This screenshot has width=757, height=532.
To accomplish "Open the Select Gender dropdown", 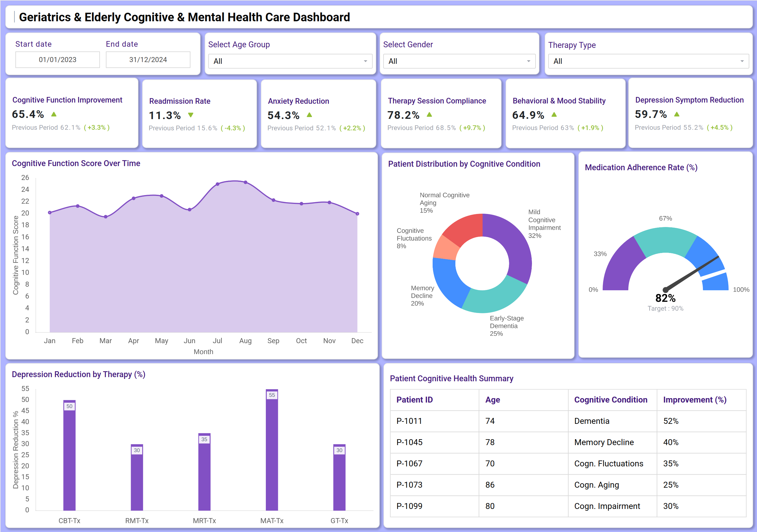I will pyautogui.click(x=459, y=61).
